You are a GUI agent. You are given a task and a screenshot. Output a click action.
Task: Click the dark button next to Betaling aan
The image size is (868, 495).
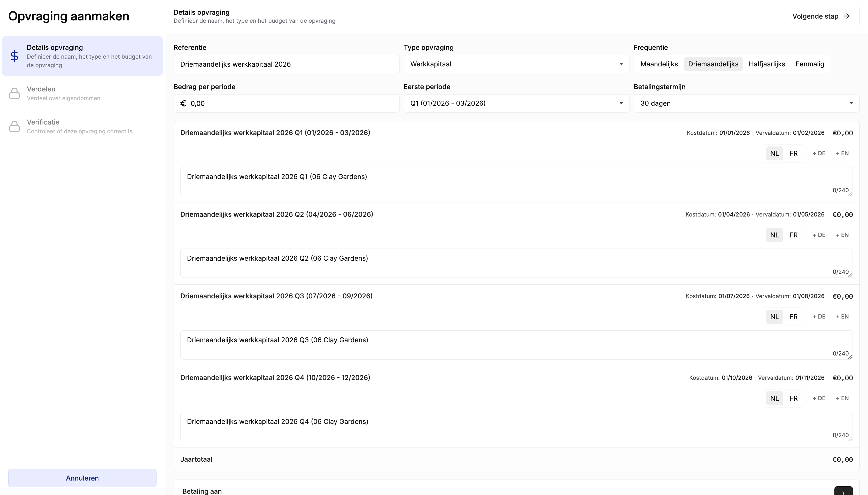(x=843, y=491)
